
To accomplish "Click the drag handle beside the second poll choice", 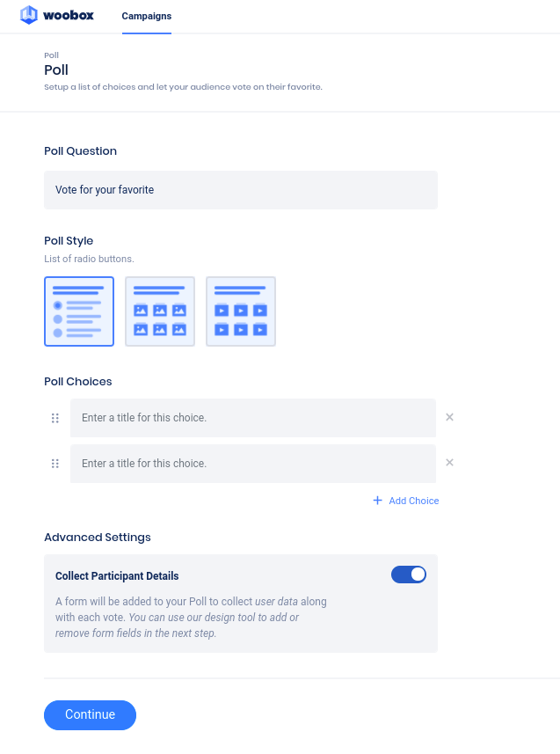I will pyautogui.click(x=55, y=463).
